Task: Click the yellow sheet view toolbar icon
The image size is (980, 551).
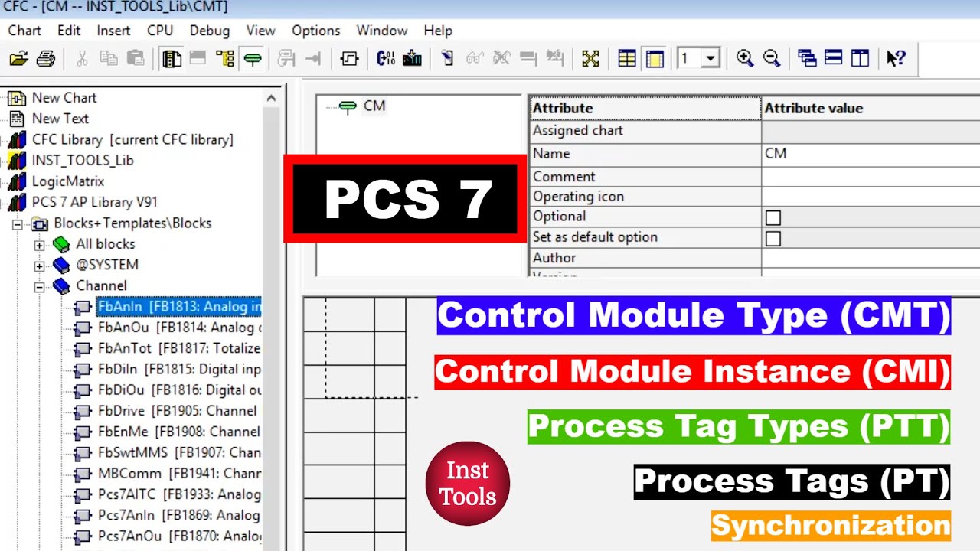Action: click(x=655, y=59)
